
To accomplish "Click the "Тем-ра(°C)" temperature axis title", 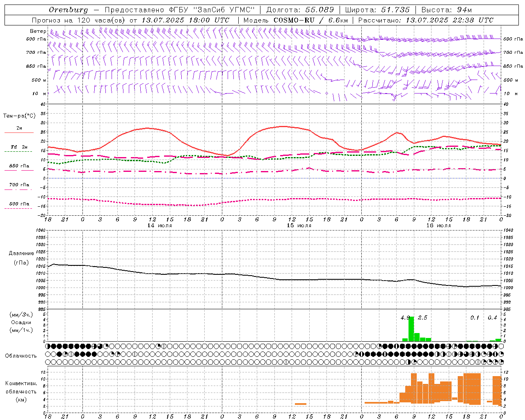I will point(19,116).
